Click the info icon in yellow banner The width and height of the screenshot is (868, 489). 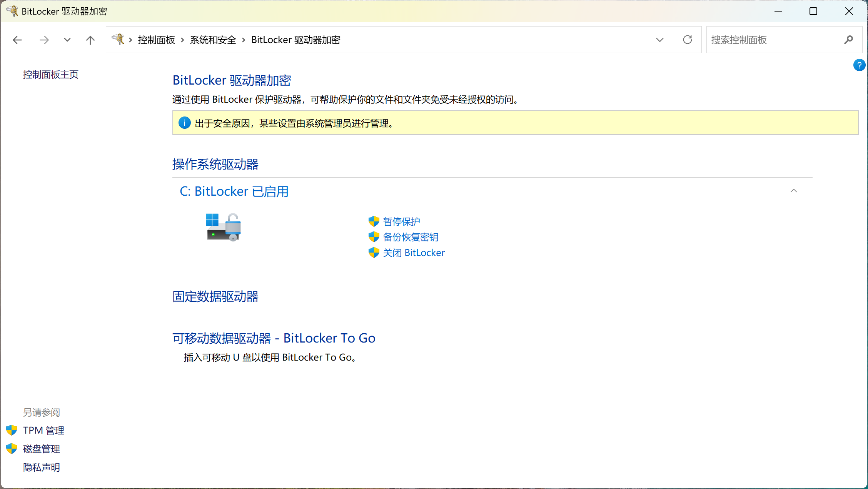pyautogui.click(x=185, y=123)
